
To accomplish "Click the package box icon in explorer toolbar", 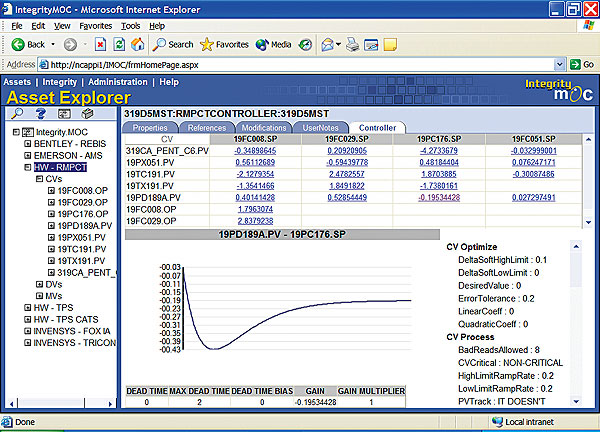I will point(87,114).
